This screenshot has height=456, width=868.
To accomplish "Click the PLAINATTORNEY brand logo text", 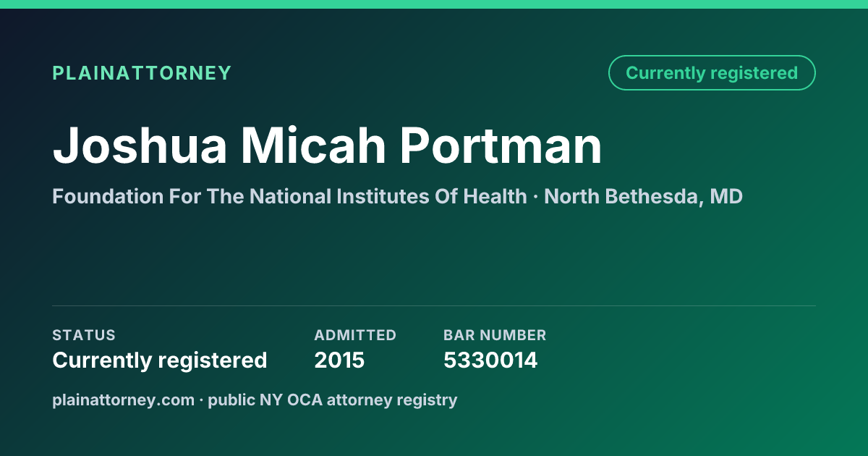I will tap(142, 73).
